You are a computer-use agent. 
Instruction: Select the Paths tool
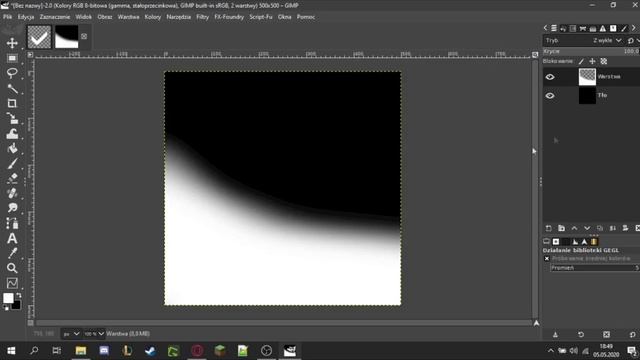(12, 223)
